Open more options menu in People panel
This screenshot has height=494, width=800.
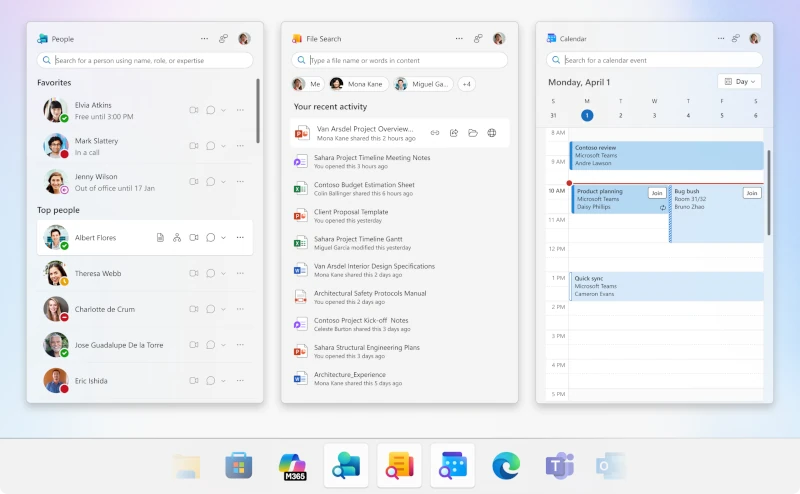(x=204, y=39)
